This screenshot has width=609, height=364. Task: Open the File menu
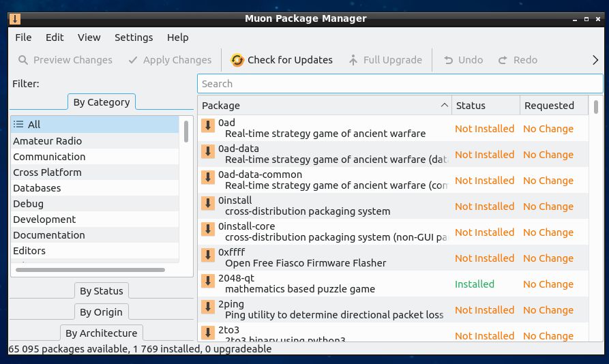pos(23,37)
